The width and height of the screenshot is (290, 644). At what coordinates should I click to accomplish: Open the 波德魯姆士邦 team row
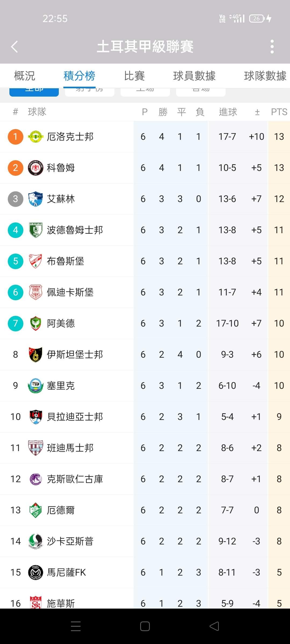tap(145, 230)
